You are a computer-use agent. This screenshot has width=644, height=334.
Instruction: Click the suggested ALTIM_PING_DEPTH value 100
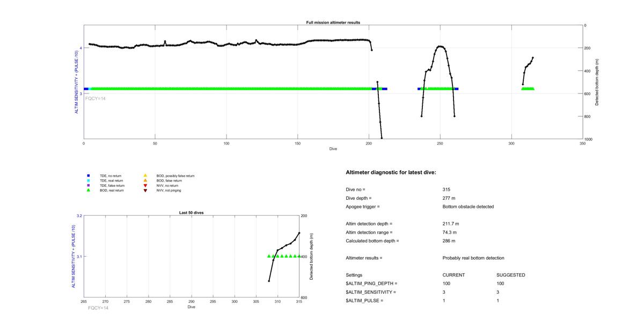[500, 284]
